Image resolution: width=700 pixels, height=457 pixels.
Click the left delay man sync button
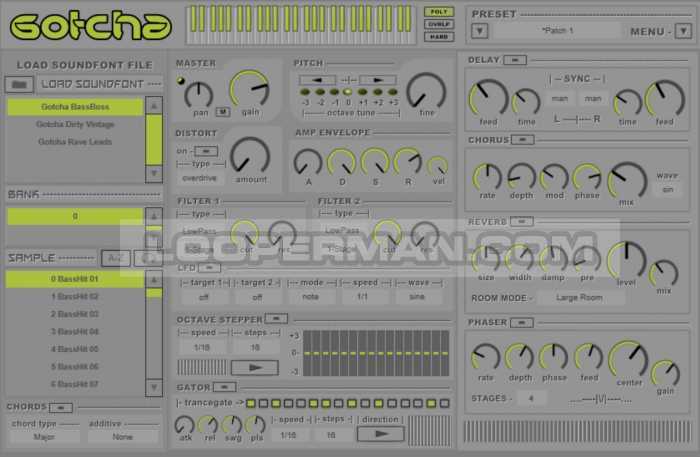[x=560, y=99]
